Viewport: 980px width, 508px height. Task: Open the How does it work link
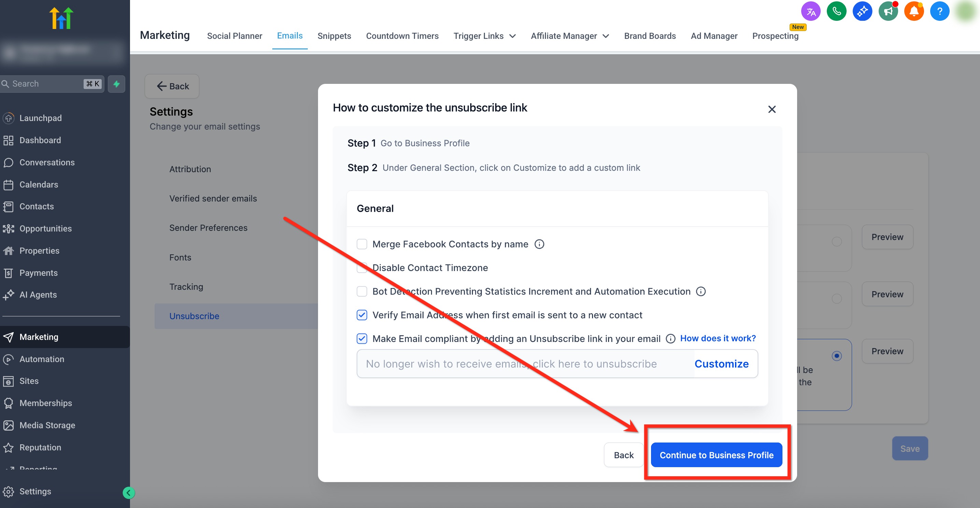coord(718,339)
